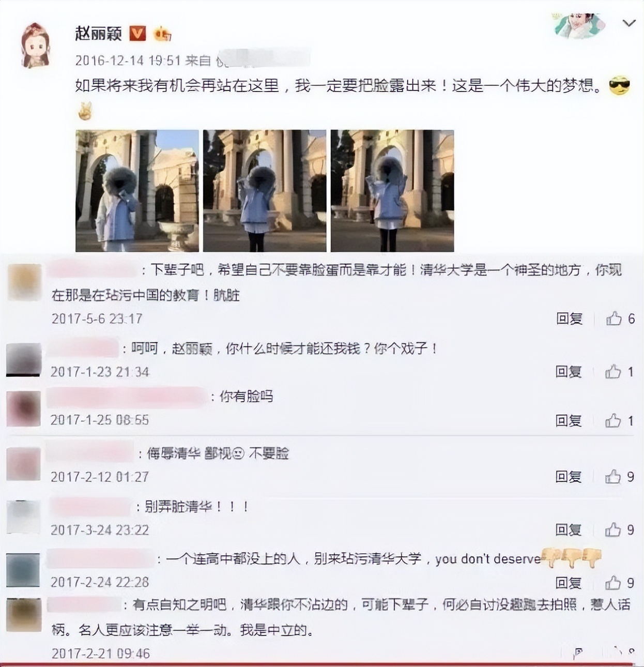644x667 pixels.
Task: Open the middle archway photo thumbnail
Action: click(x=265, y=191)
